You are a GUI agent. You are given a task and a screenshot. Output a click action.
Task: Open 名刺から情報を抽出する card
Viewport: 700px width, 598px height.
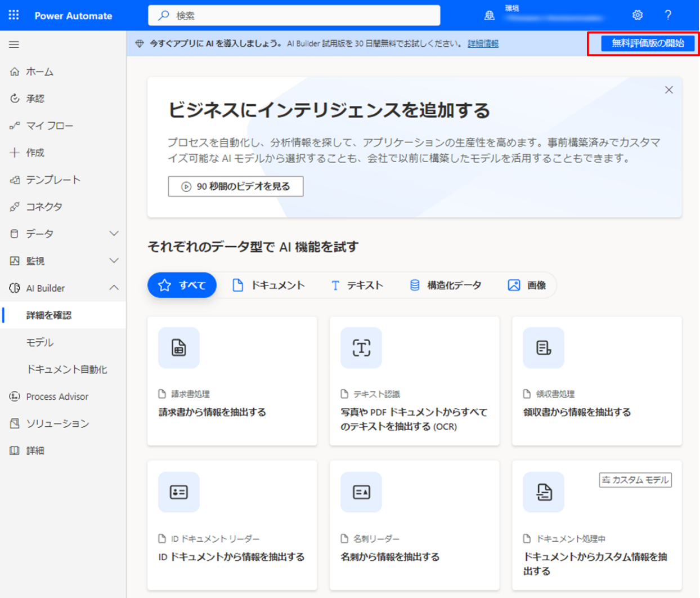click(x=415, y=525)
